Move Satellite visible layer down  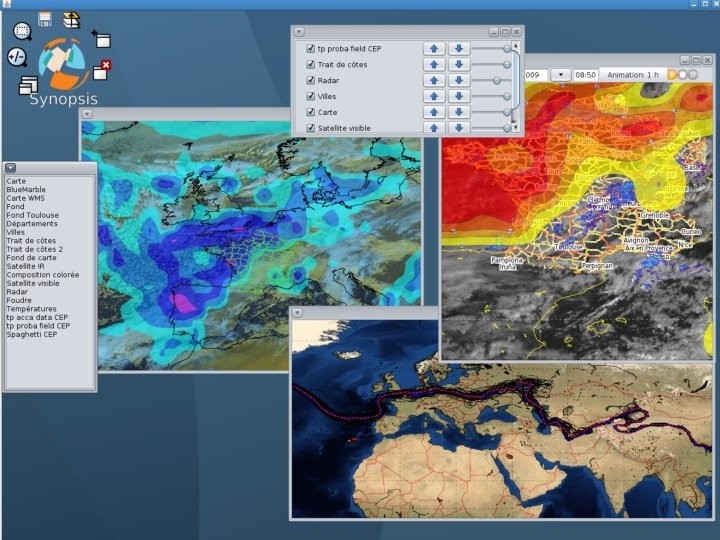click(459, 128)
